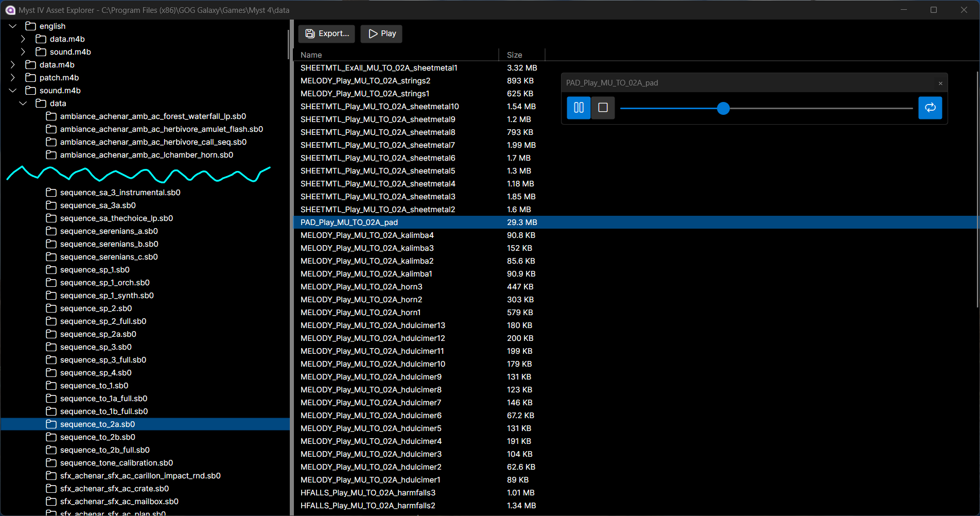Select sequence_to_1a_full.sb0 folder

103,398
